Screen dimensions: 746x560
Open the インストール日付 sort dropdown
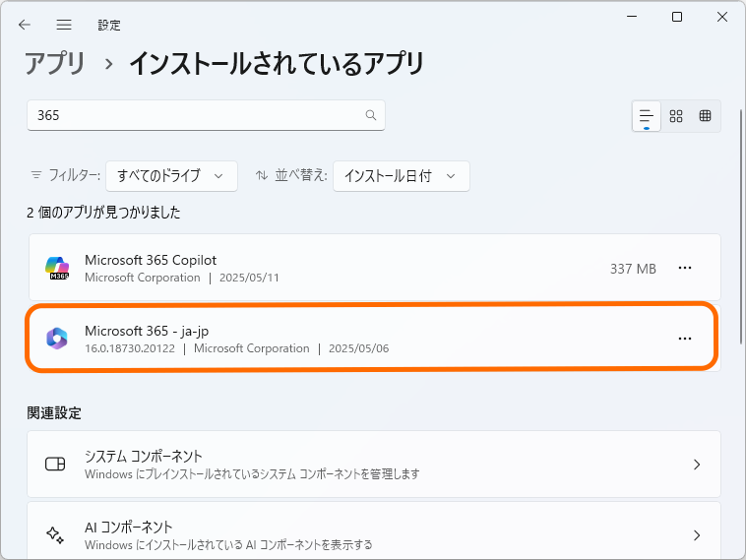(402, 176)
